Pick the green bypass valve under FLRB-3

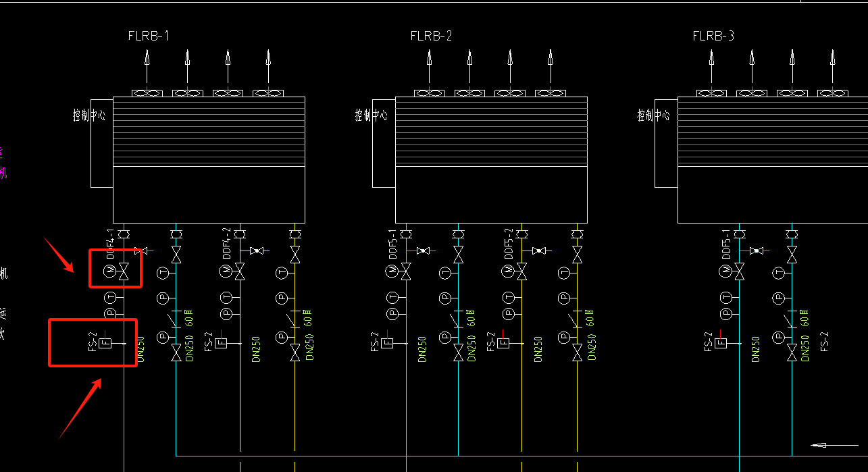(757, 251)
